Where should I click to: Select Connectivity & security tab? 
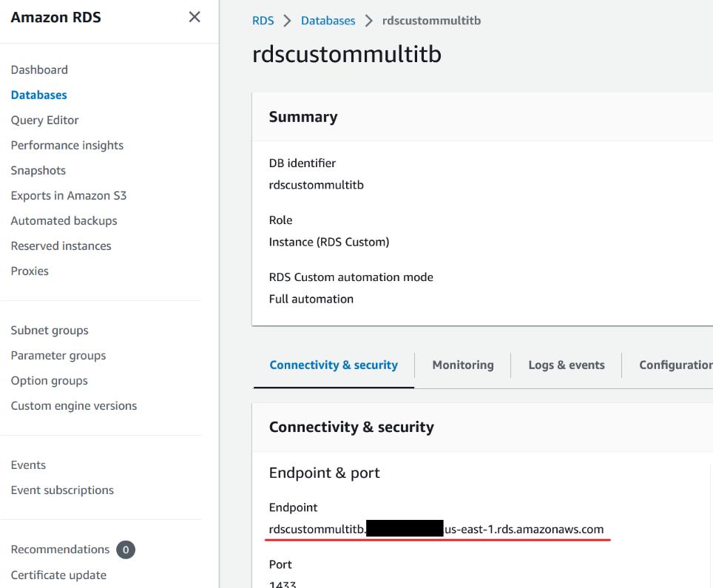click(334, 365)
